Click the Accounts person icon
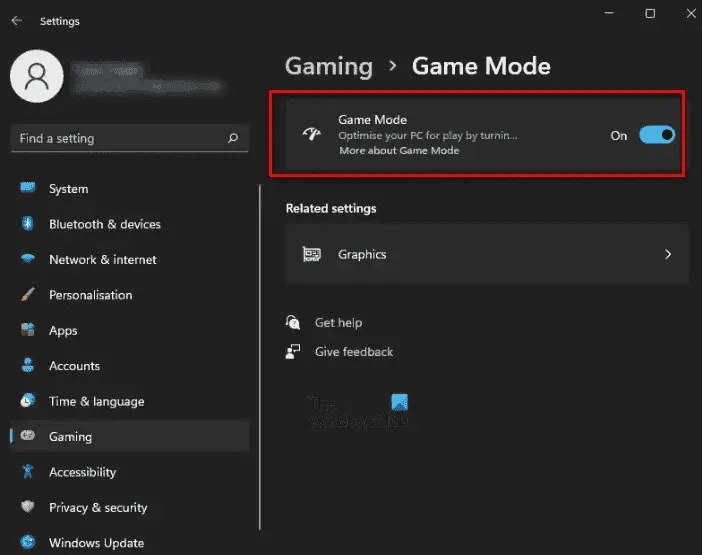This screenshot has width=702, height=555. click(x=28, y=366)
